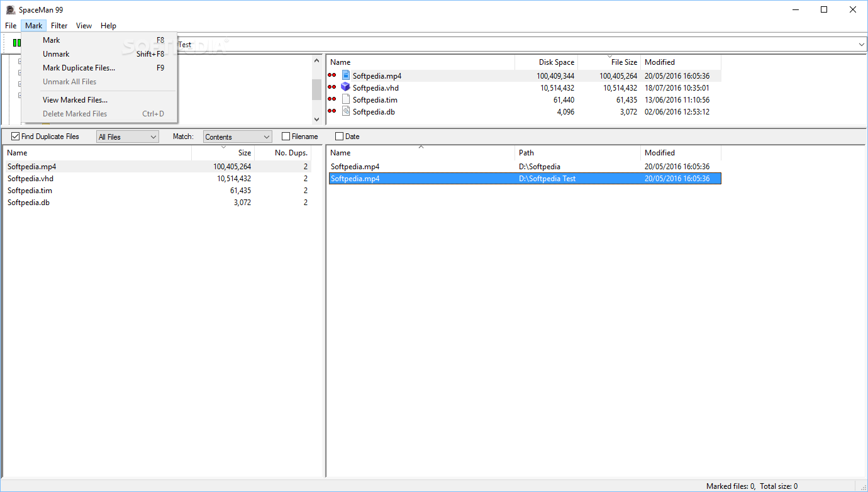
Task: Sort duplicate locations by Path header
Action: click(x=577, y=153)
